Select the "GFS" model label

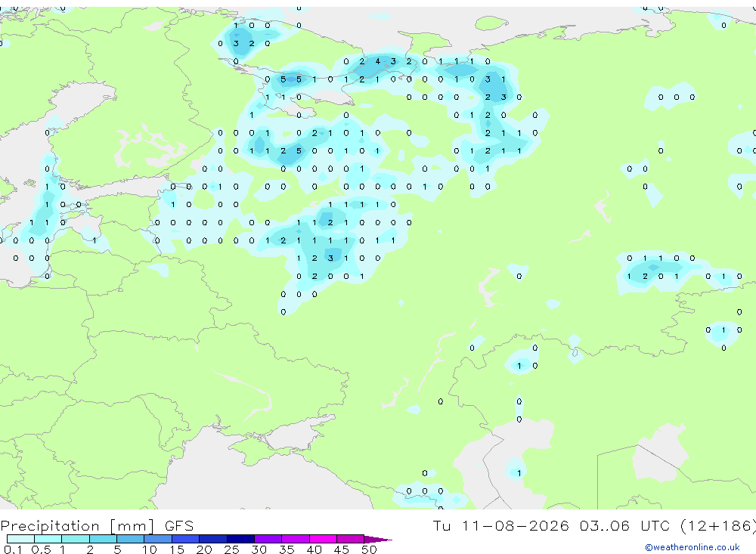[x=179, y=526]
